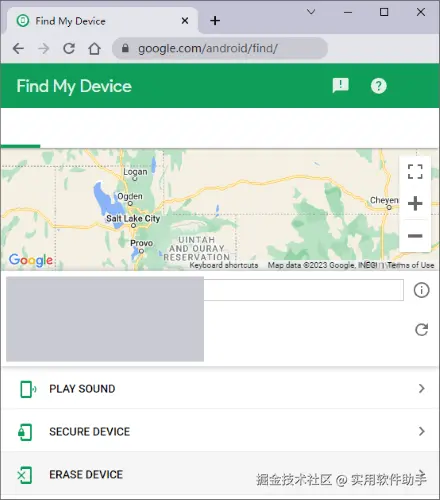The image size is (440, 500).
Task: Expand the Secure Device chevron
Action: [x=422, y=431]
